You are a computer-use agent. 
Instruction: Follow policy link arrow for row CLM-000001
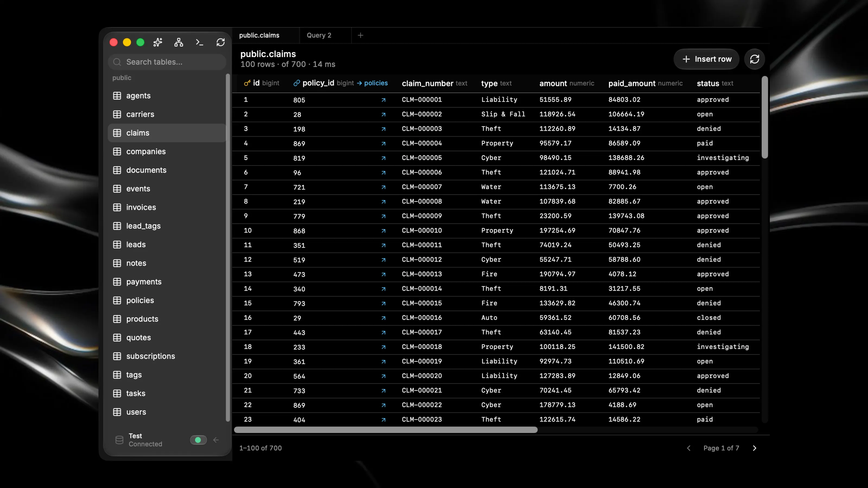384,100
